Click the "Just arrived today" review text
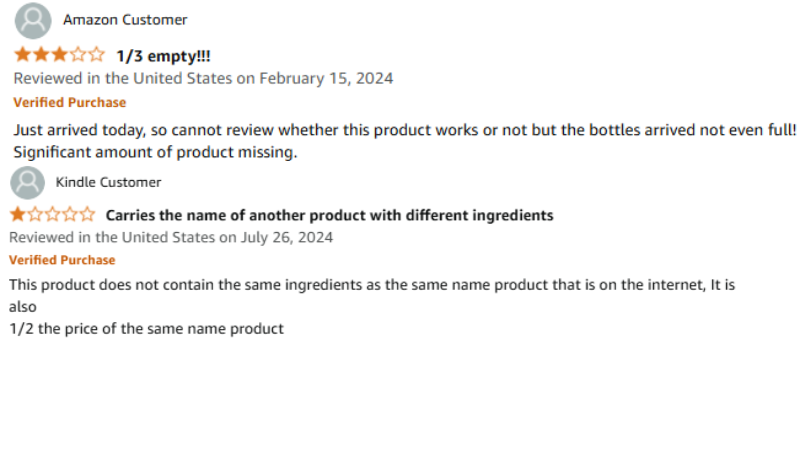 pyautogui.click(x=405, y=130)
